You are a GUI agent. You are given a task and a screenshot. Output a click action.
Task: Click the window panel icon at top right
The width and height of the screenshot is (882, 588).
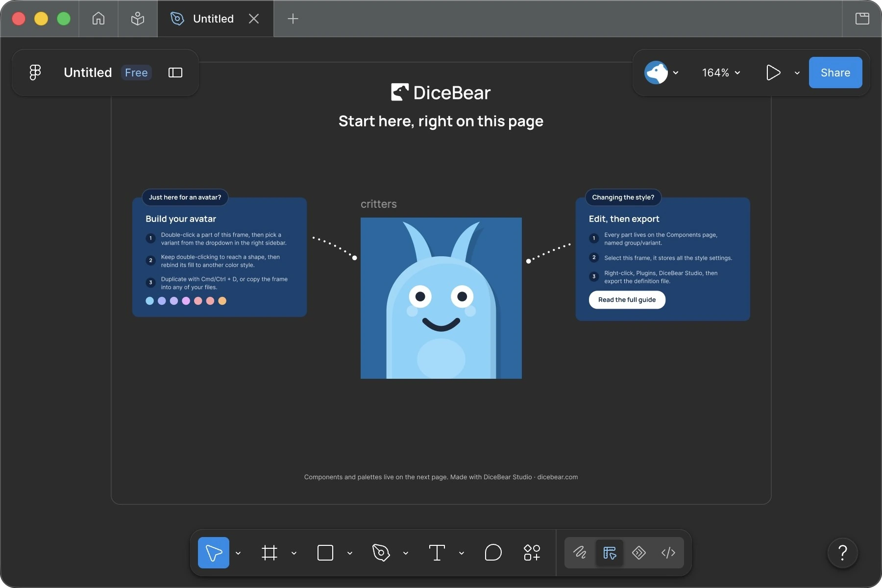point(862,19)
